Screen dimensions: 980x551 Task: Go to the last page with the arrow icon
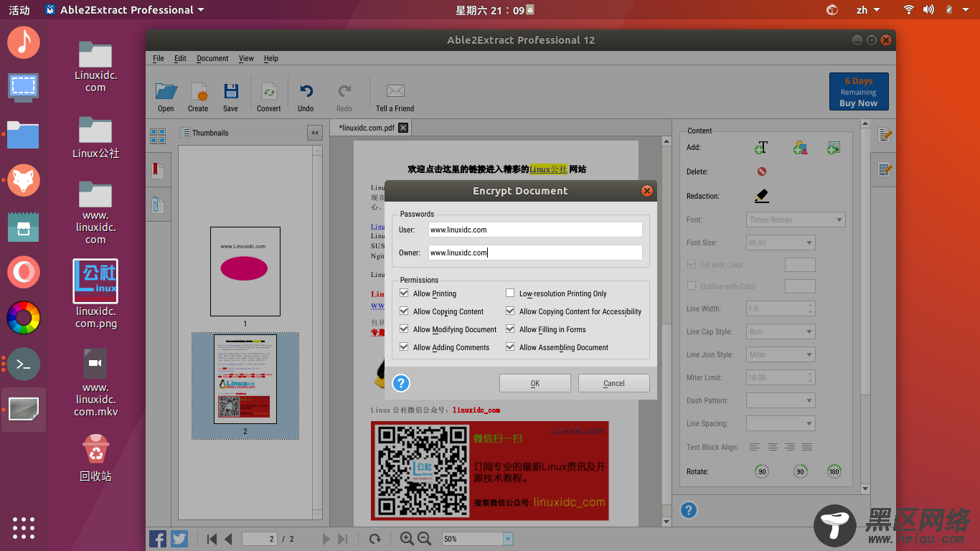[x=342, y=539]
